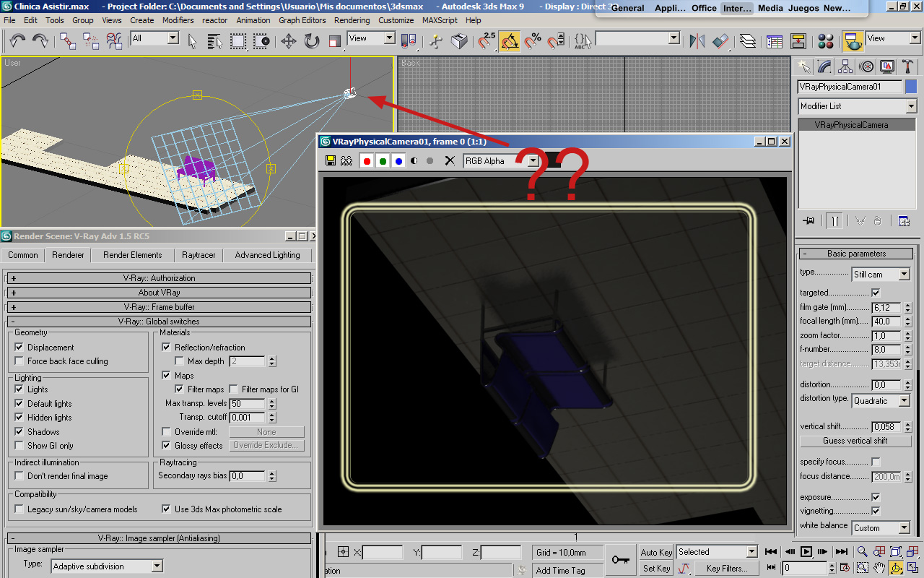This screenshot has height=578, width=924.
Task: Activate the Select and Rotate tool
Action: [312, 40]
